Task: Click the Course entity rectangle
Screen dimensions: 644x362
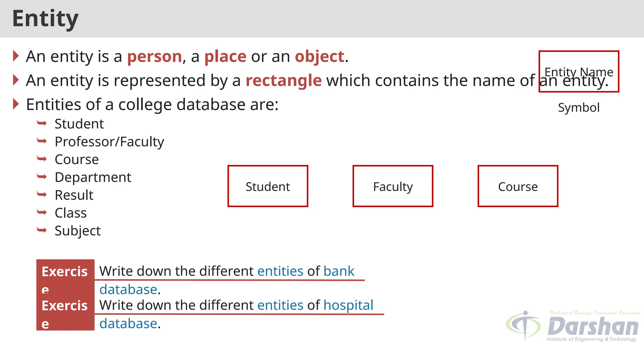Action: click(x=518, y=186)
